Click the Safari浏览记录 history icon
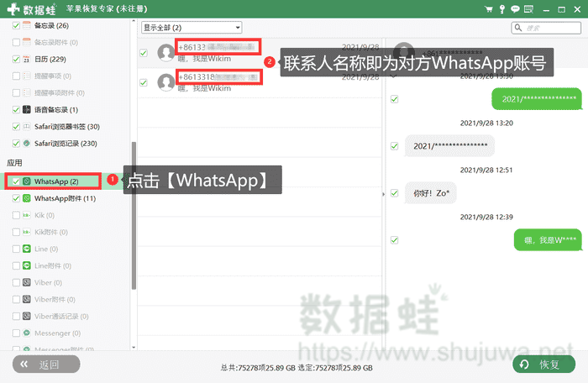 tap(27, 144)
